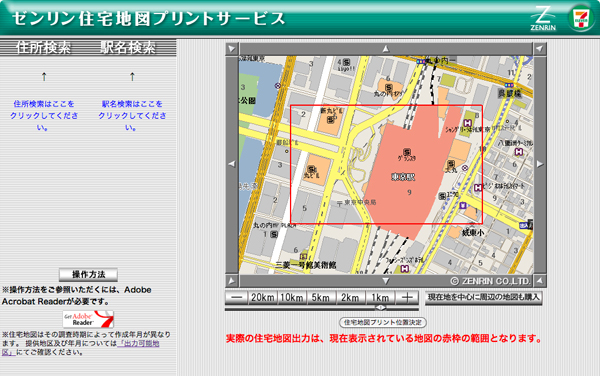This screenshot has height=376, width=600.
Task: Click the 東京中央局 post office label on map
Action: 357,202
